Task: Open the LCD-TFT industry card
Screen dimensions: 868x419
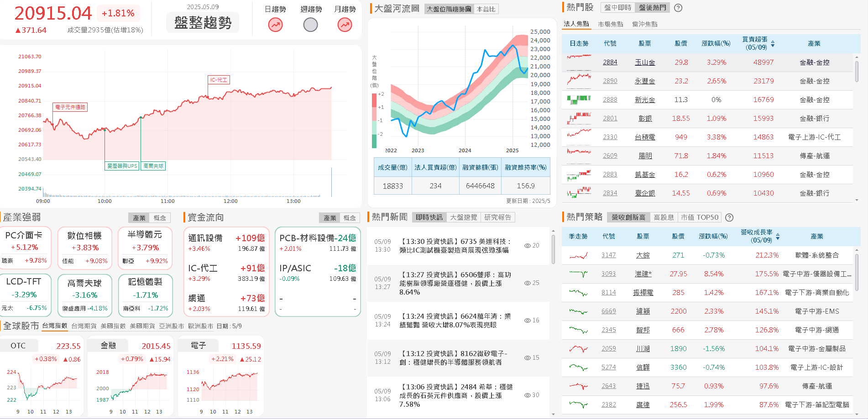Action: pyautogui.click(x=25, y=295)
